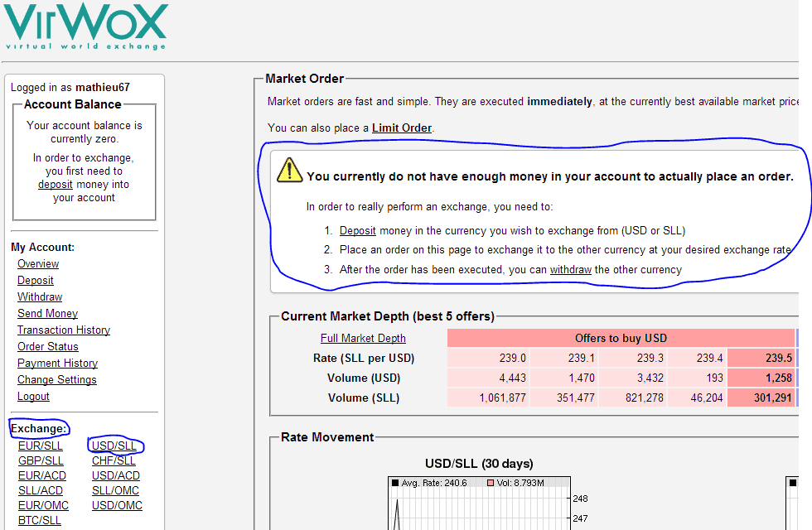Click the rate cell 239.0

click(488, 358)
